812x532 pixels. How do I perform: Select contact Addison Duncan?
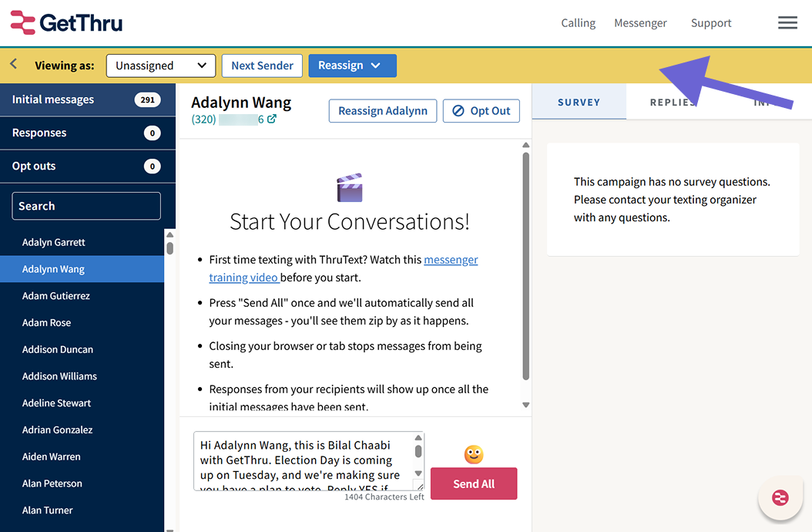point(82,349)
